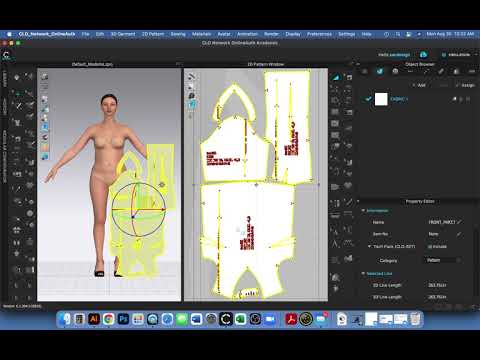The width and height of the screenshot is (480, 360).
Task: Collapse the Information section in Property Editor
Action: coord(363,211)
